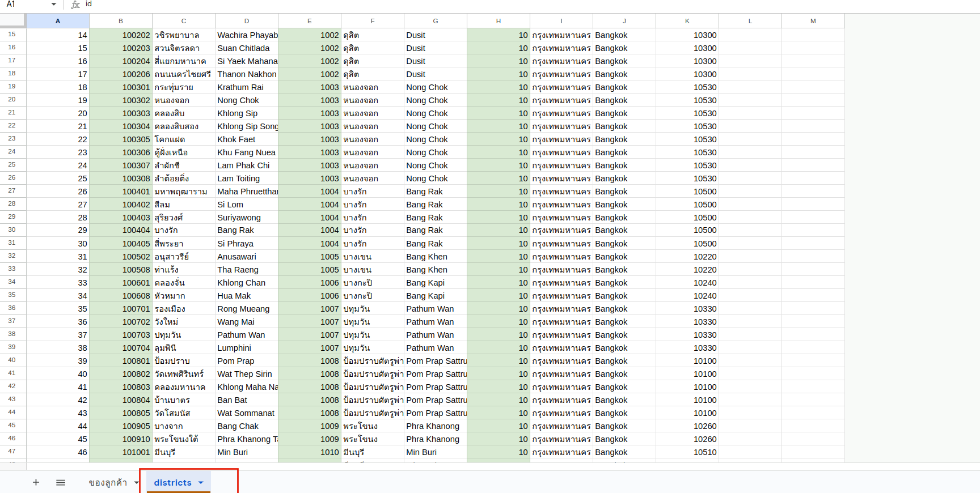Select the Wat Sommanat cell
This screenshot has height=493, width=980.
247,413
